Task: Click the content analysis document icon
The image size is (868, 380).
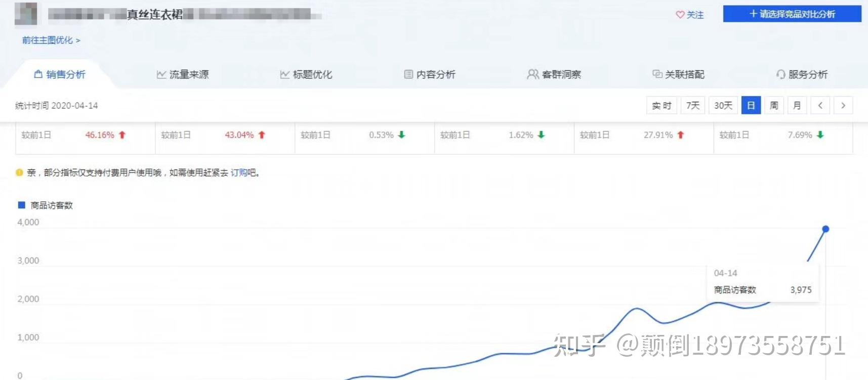Action: click(x=408, y=74)
